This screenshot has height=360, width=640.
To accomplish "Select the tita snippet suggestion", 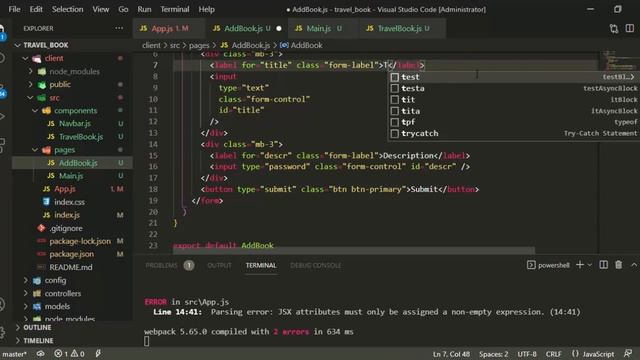I will [x=514, y=111].
